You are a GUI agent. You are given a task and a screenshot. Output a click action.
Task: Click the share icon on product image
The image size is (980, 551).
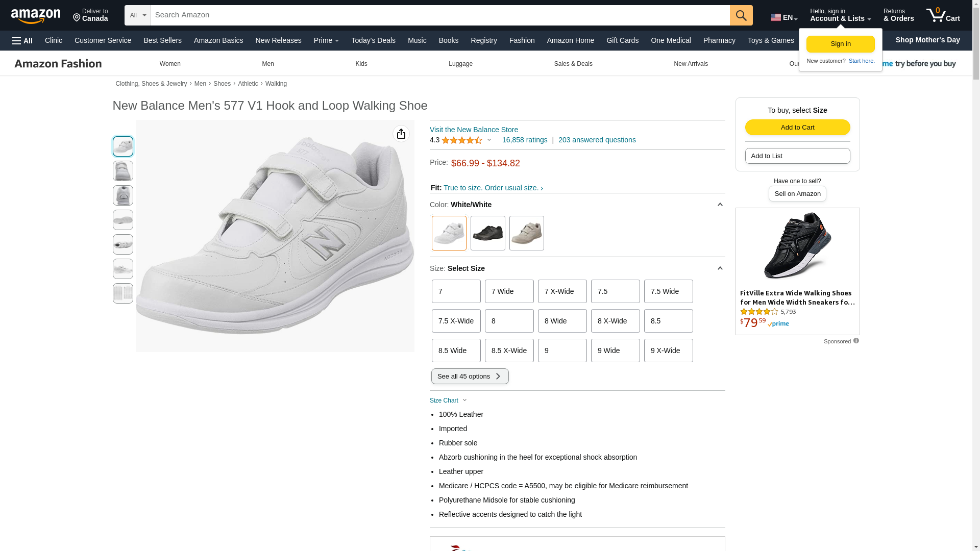pos(401,134)
